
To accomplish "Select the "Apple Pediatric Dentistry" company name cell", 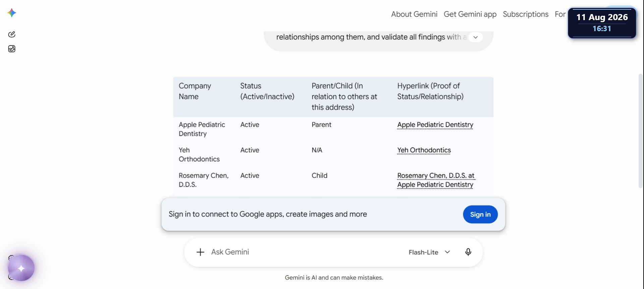I will [x=202, y=129].
